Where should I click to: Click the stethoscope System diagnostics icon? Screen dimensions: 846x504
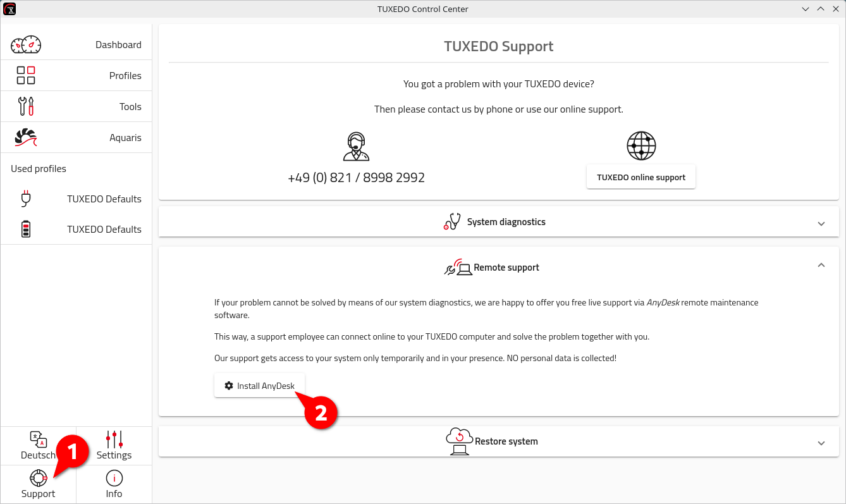point(451,221)
